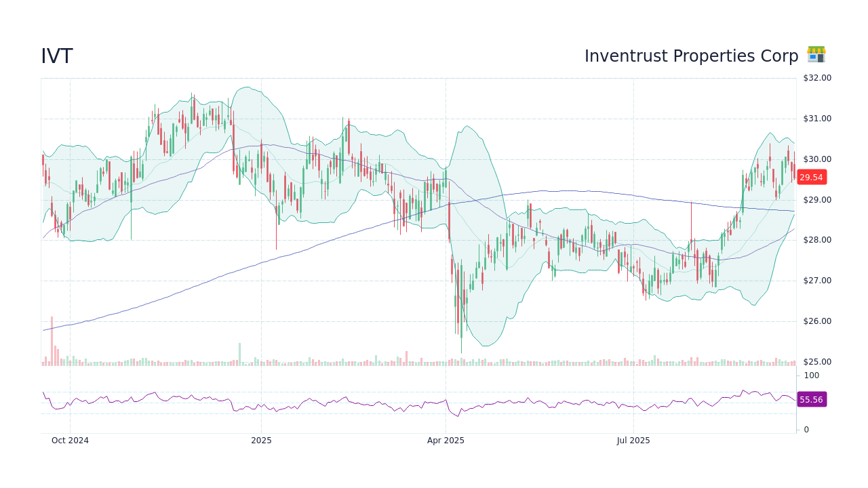
Task: Expand the Jul 2025 date marker
Action: [634, 440]
